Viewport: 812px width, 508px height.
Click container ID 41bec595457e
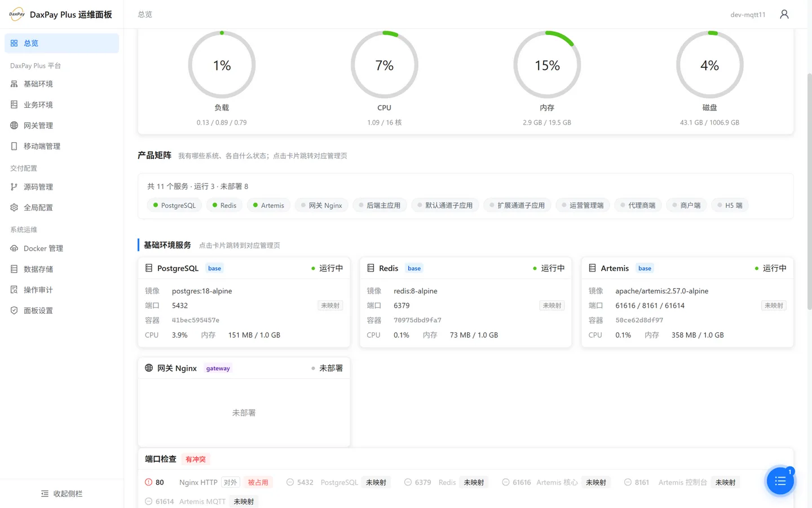[x=196, y=320]
